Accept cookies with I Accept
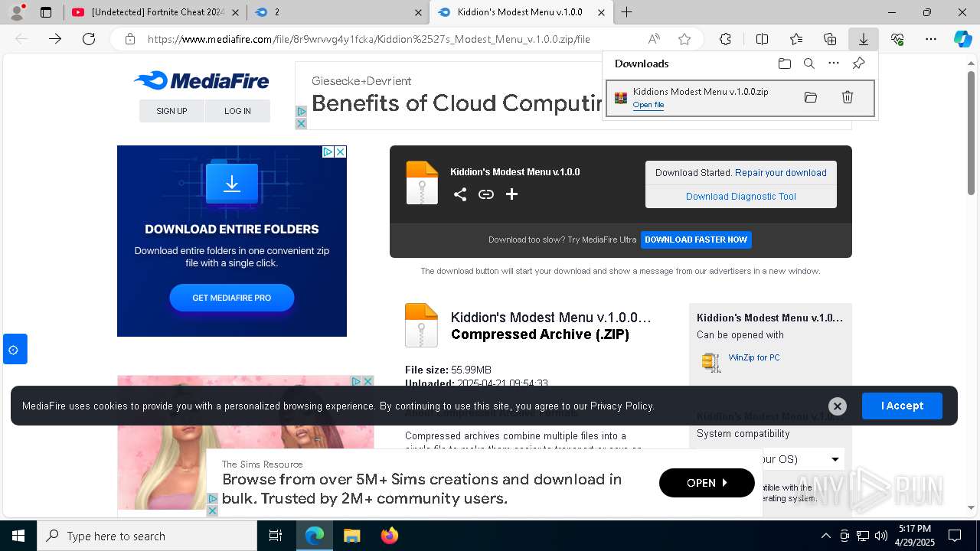 (x=902, y=406)
